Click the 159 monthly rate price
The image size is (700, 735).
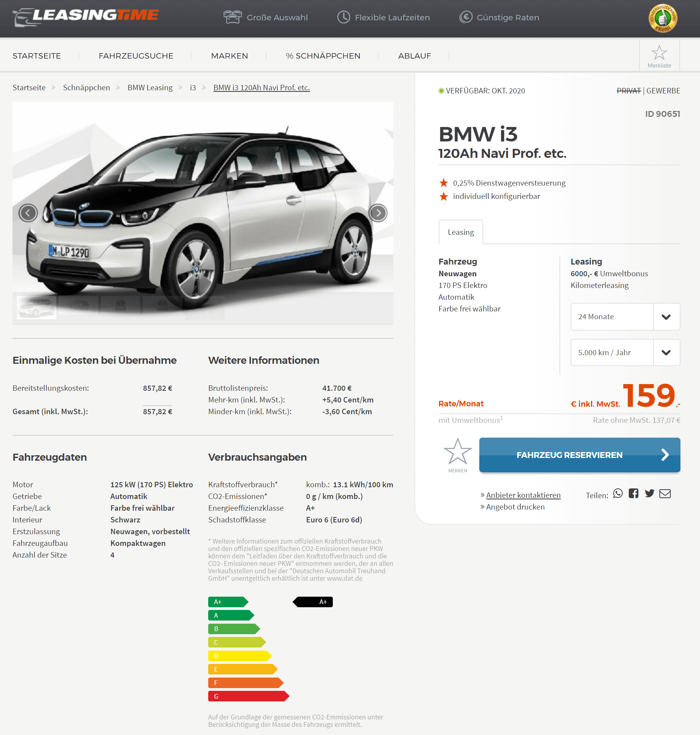pos(649,395)
